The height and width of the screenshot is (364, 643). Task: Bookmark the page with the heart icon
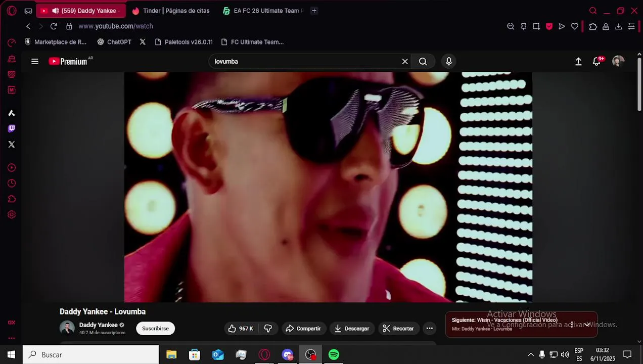pyautogui.click(x=575, y=26)
